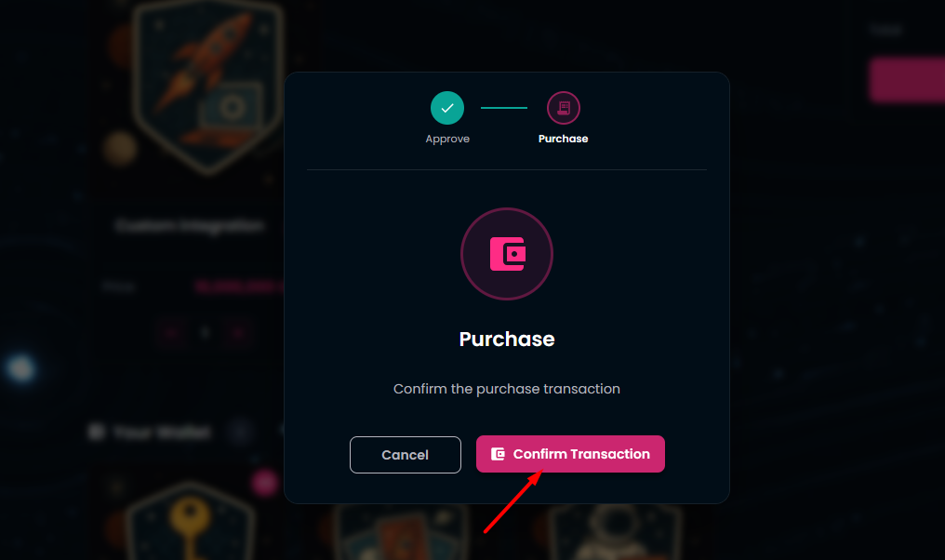Screen dimensions: 945x560
Task: Click the glowing orb on the left edge
Action: [x=20, y=369]
